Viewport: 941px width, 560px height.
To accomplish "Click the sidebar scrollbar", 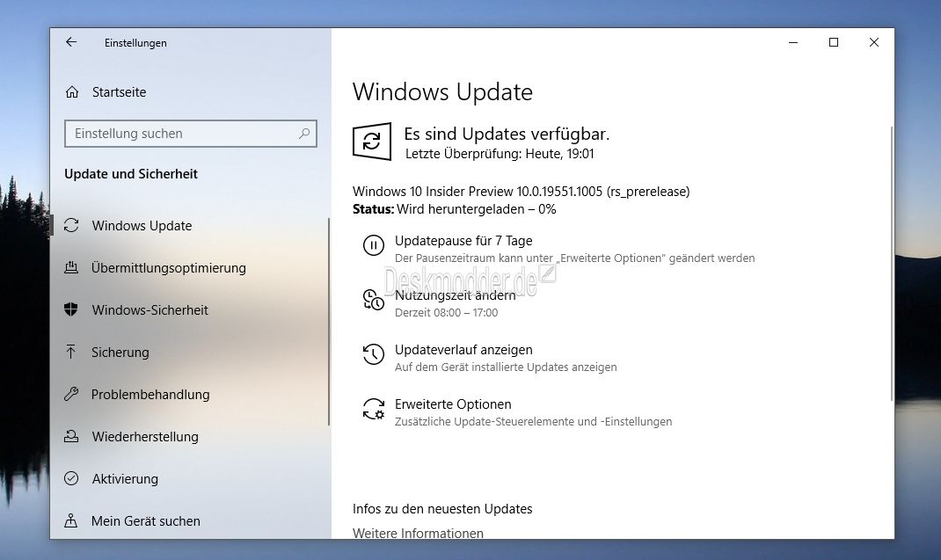I will pyautogui.click(x=329, y=322).
